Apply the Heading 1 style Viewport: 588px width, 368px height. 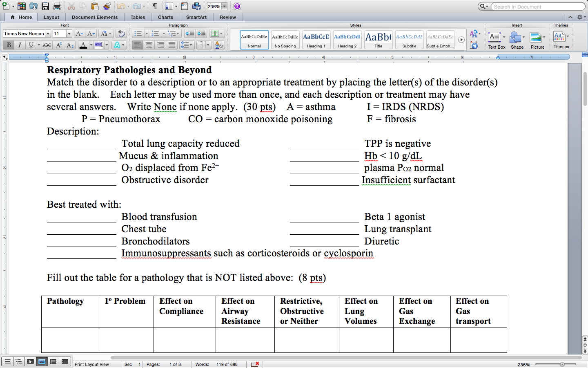point(316,40)
